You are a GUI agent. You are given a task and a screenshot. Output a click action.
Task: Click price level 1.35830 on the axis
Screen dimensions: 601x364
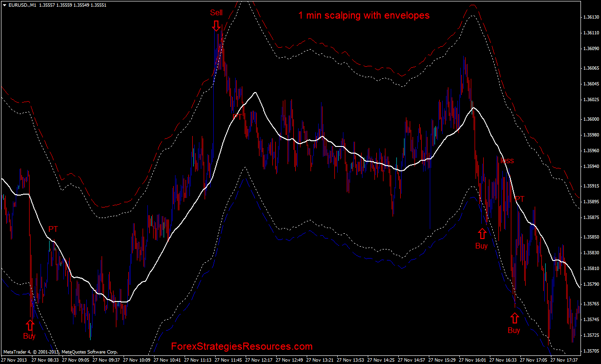tap(591, 253)
